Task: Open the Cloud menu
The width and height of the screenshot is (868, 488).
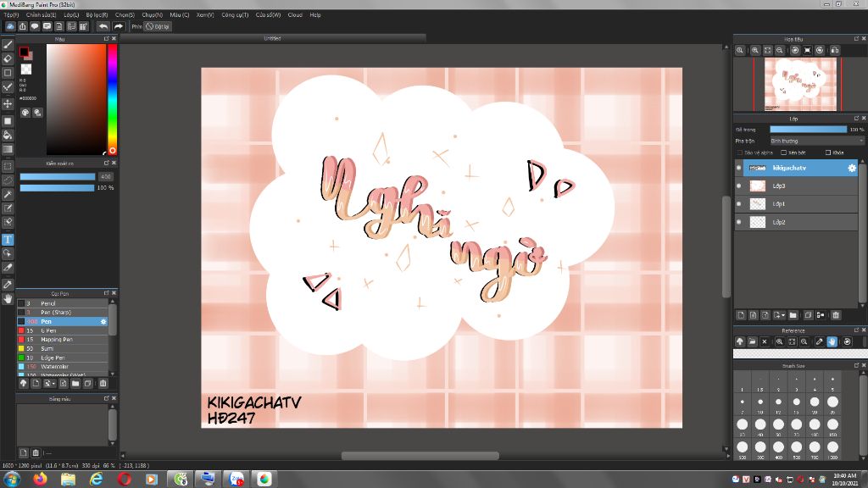Action: tap(295, 15)
